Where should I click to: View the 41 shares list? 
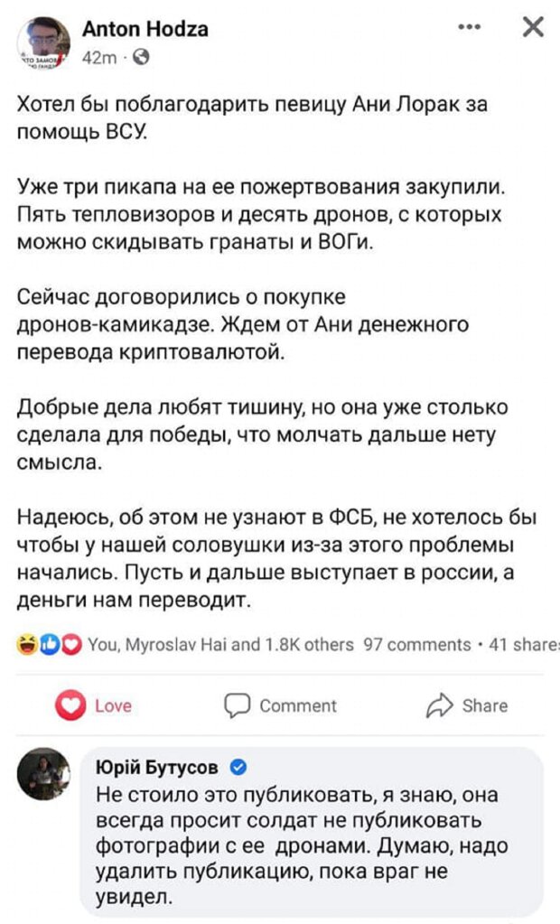[x=523, y=644]
